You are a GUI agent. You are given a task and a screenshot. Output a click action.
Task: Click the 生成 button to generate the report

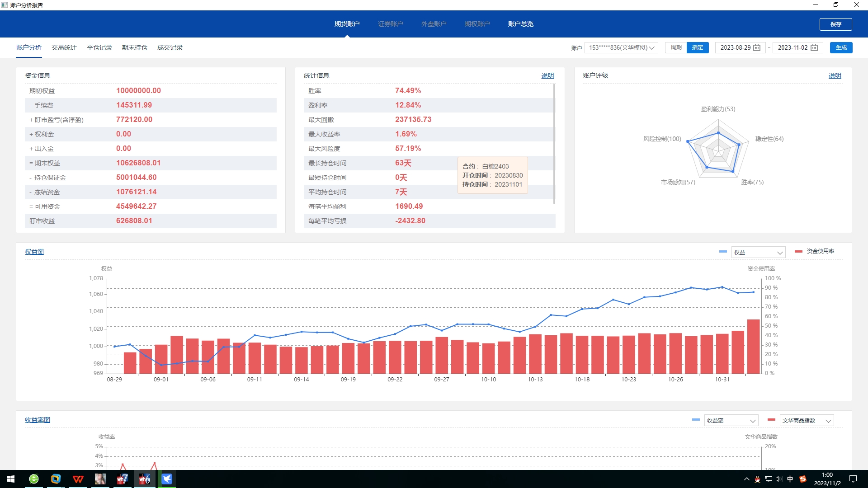click(841, 47)
